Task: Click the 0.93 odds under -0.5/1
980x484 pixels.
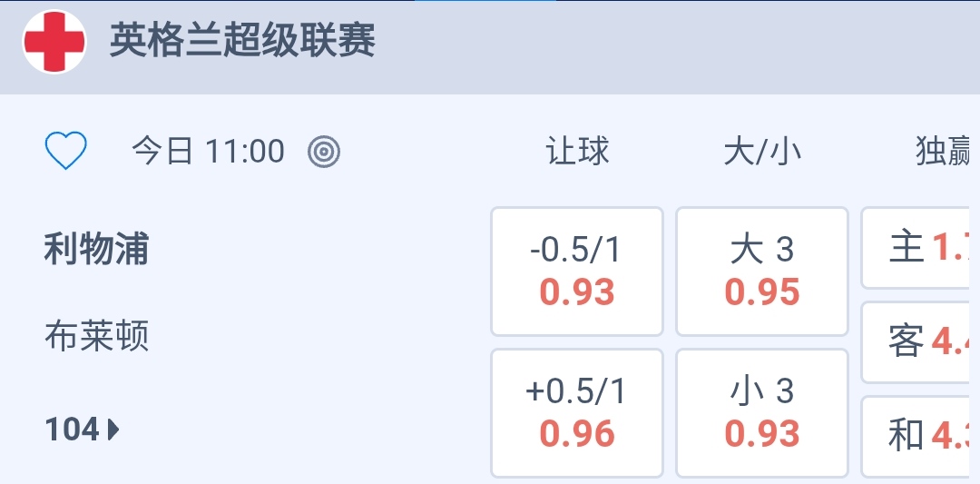Action: (577, 292)
